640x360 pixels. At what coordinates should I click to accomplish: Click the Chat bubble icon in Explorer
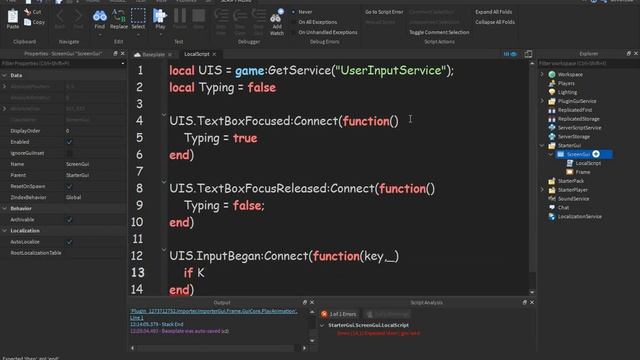click(x=552, y=207)
